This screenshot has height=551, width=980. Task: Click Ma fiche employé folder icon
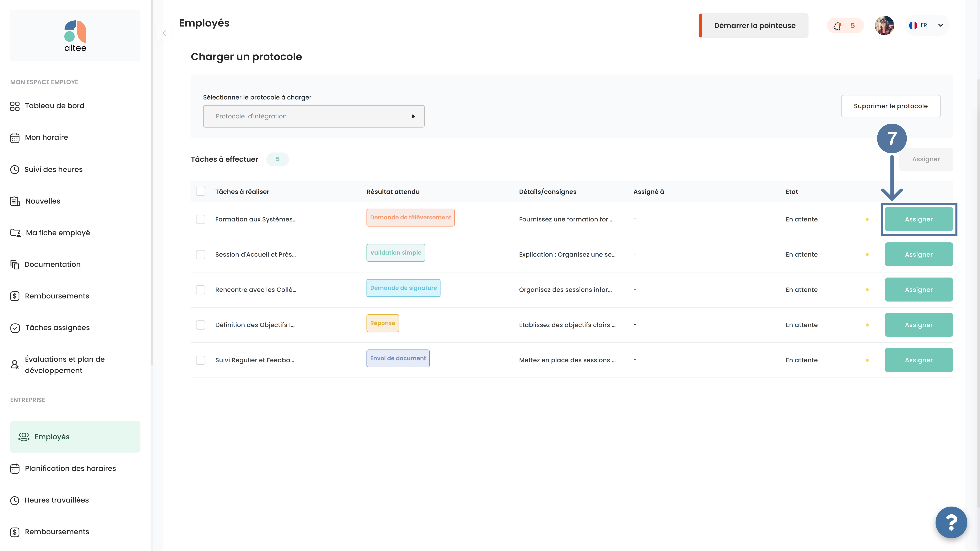16,233
